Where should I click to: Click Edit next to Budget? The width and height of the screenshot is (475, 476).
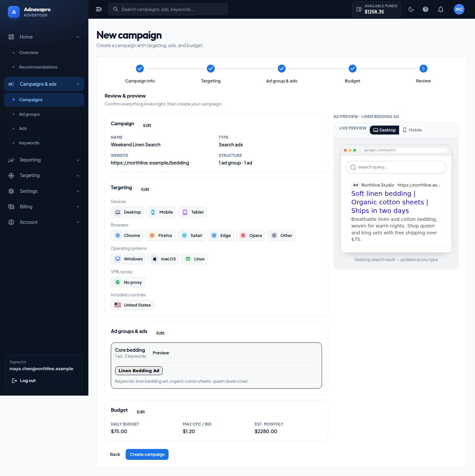pos(141,412)
